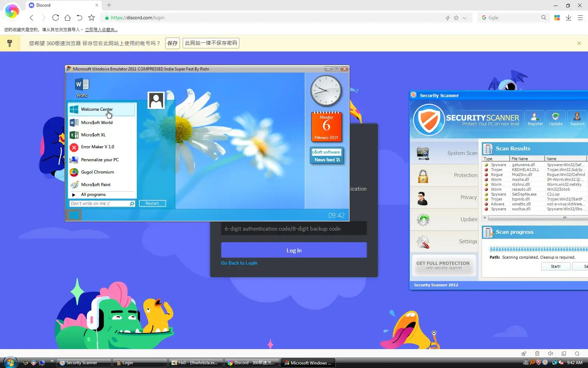Switch to HxD taskbar button
The width and height of the screenshot is (588, 368).
pos(196,363)
